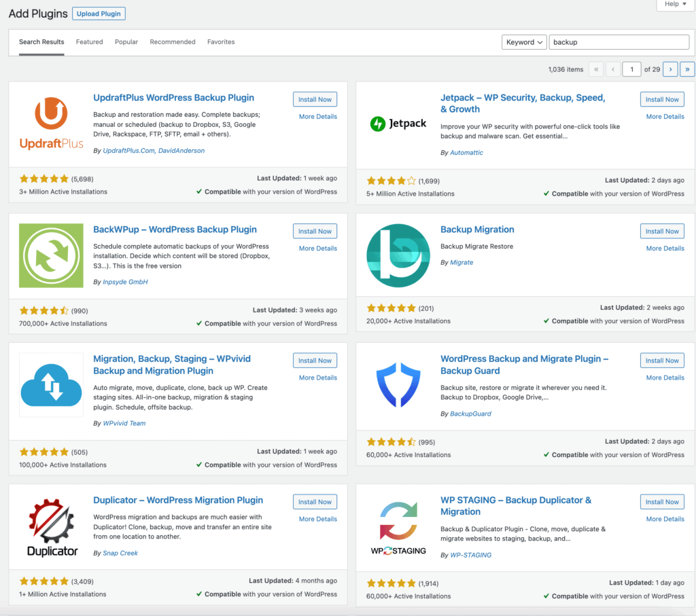Click Duplicator star rating
Screen dimensions: 696x616
(44, 581)
